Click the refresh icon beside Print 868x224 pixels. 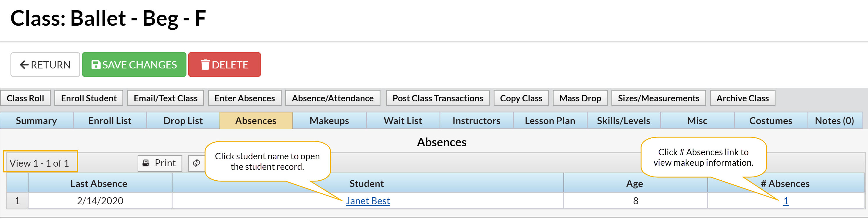(x=196, y=163)
